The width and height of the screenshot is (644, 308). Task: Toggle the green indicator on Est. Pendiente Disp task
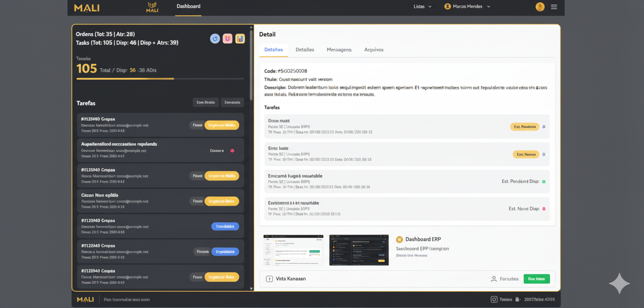(x=544, y=181)
